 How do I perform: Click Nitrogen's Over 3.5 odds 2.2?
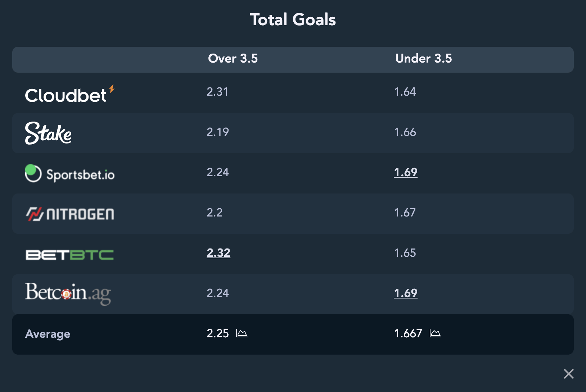click(215, 213)
